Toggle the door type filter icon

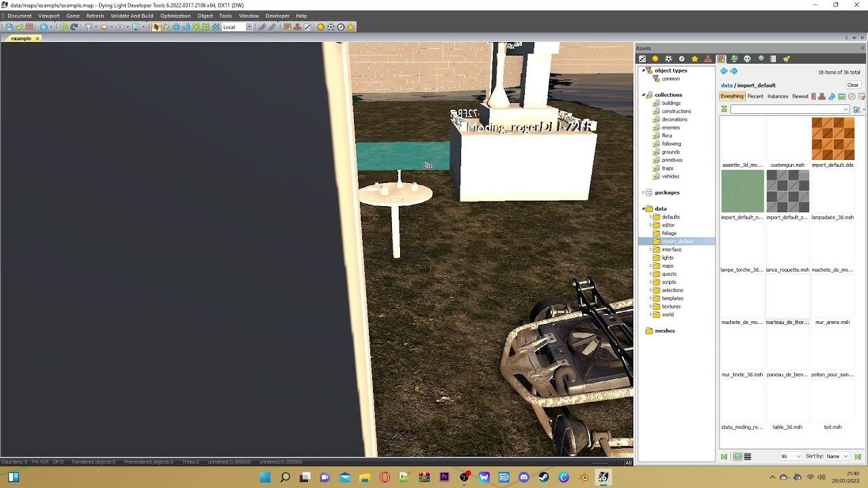coord(813,96)
